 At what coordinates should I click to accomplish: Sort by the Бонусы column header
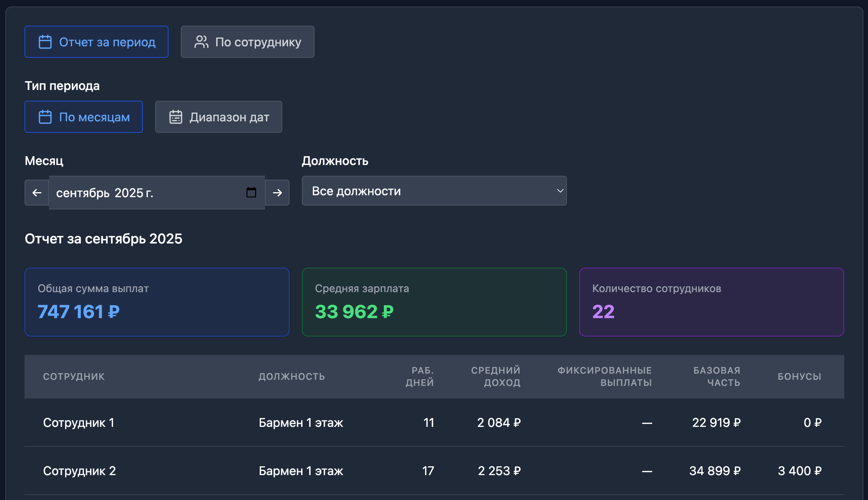(x=799, y=376)
